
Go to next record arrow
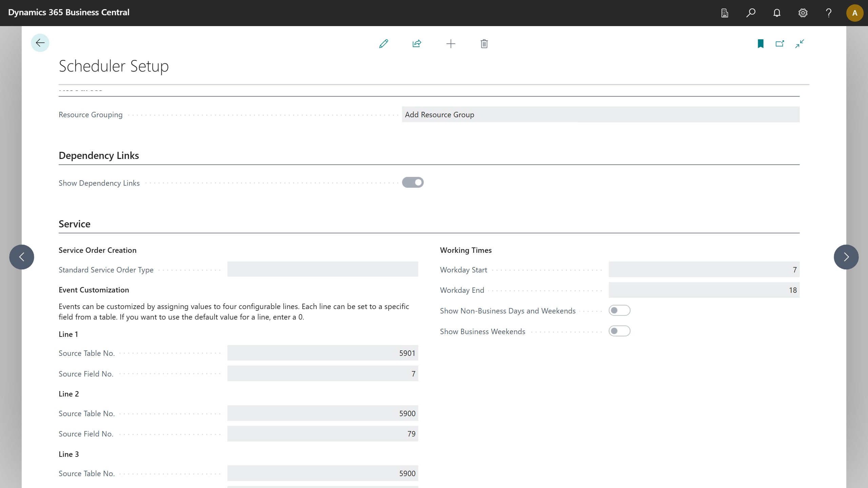coord(846,257)
